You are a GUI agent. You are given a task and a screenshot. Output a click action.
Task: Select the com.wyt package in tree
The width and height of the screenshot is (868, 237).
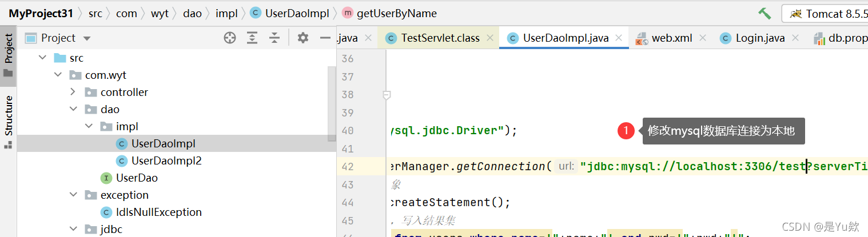tap(98, 75)
